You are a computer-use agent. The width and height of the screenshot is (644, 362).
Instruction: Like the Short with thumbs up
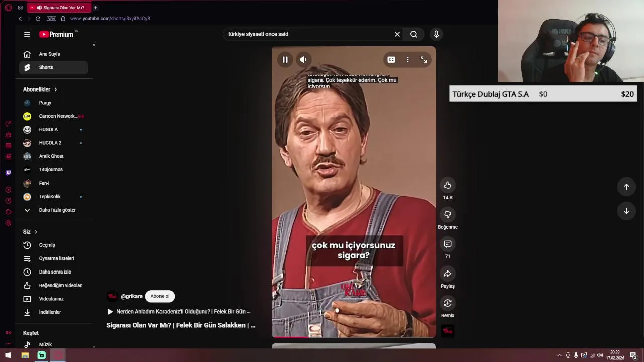(448, 185)
